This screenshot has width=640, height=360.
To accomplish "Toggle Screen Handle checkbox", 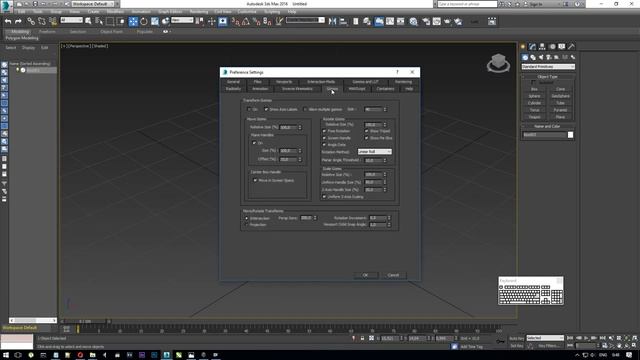I will 324,138.
